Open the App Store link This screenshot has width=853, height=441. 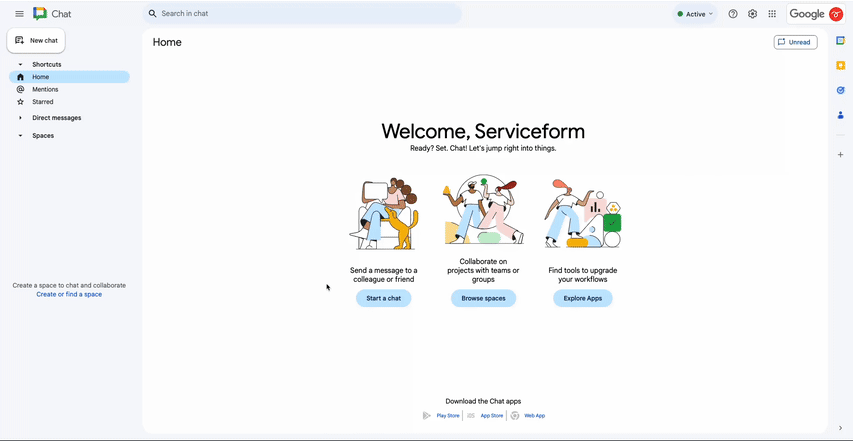coord(492,415)
